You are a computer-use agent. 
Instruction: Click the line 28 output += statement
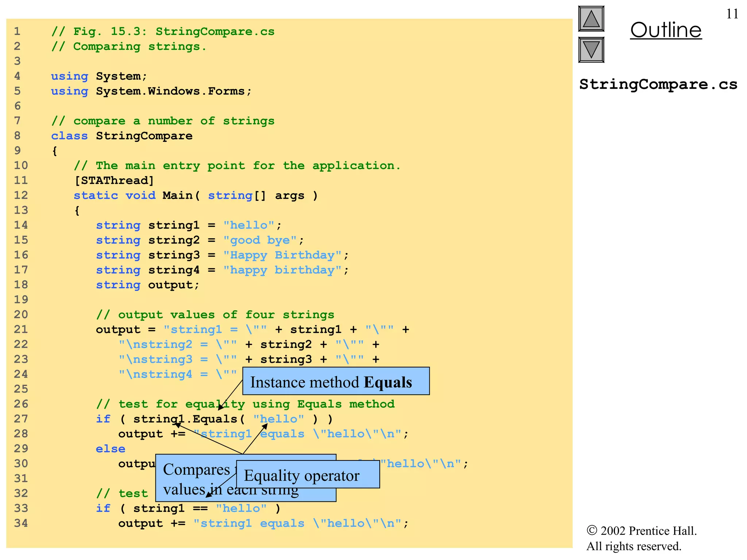(x=263, y=434)
